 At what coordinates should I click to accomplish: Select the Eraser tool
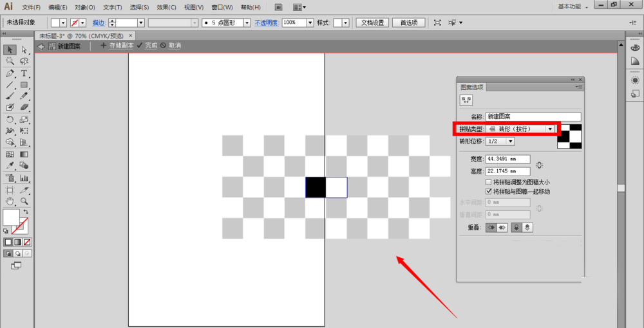pos(24,107)
